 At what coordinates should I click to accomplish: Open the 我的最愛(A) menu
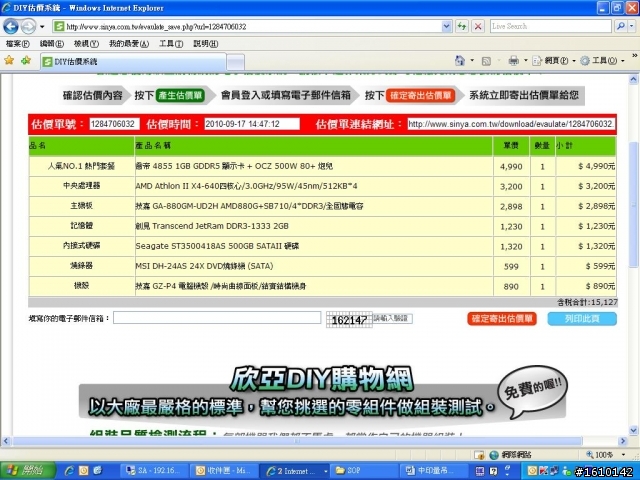129,44
